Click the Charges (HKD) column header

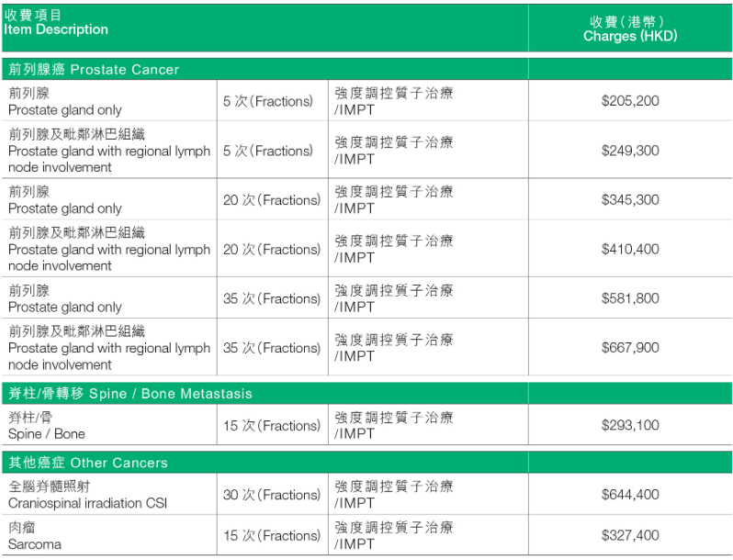point(630,29)
